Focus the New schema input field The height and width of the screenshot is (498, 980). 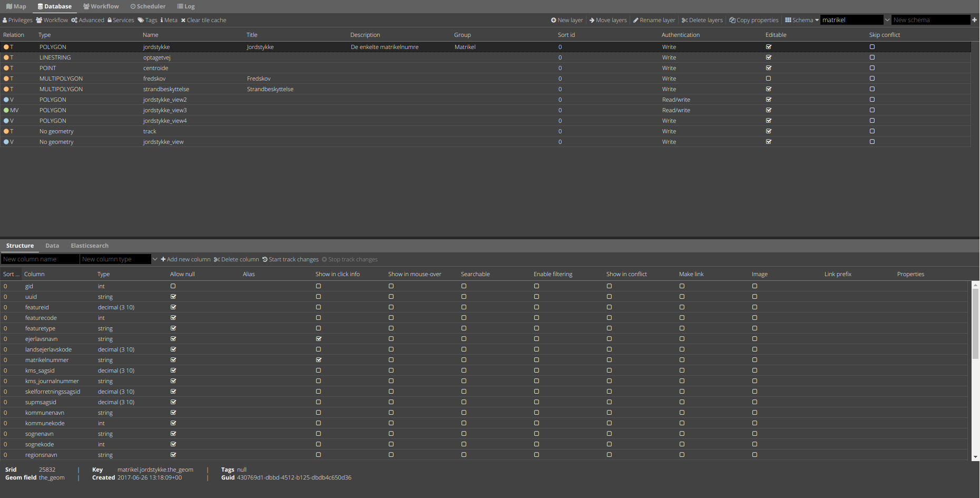(x=930, y=20)
